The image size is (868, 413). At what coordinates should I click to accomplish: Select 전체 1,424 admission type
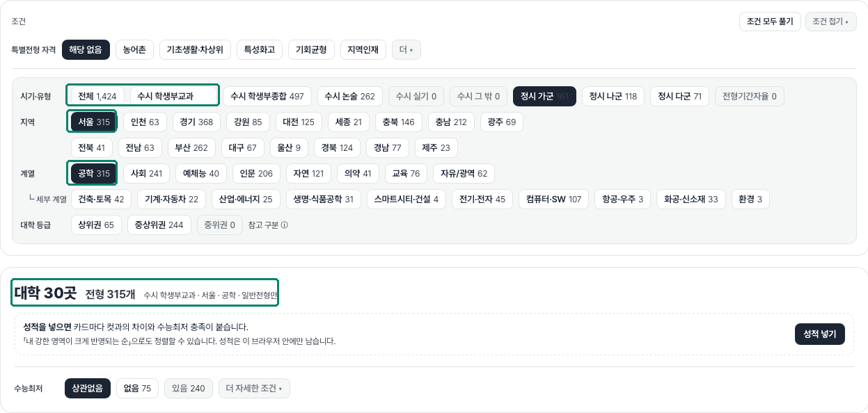[98, 97]
